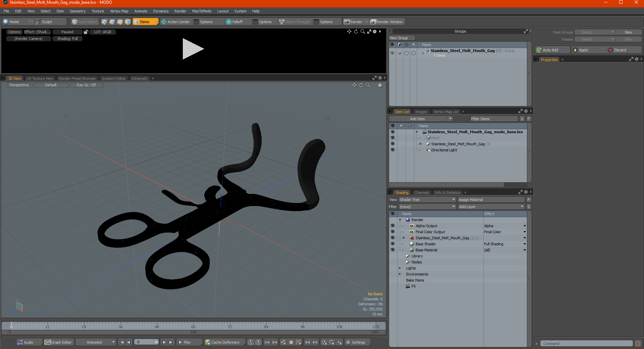Switch to Images tab
Image resolution: width=644 pixels, height=349 pixels.
(421, 112)
